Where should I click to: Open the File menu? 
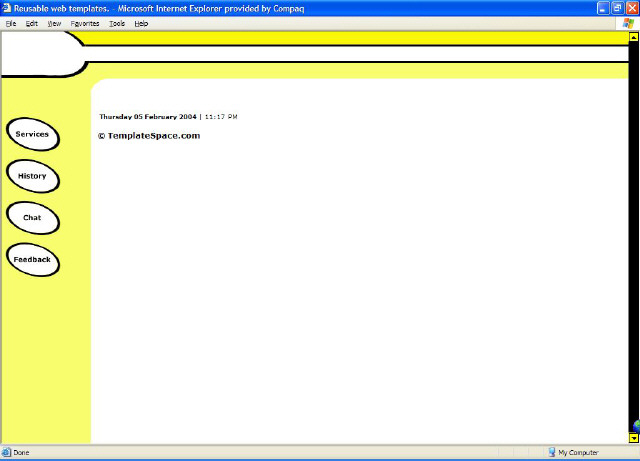point(11,23)
